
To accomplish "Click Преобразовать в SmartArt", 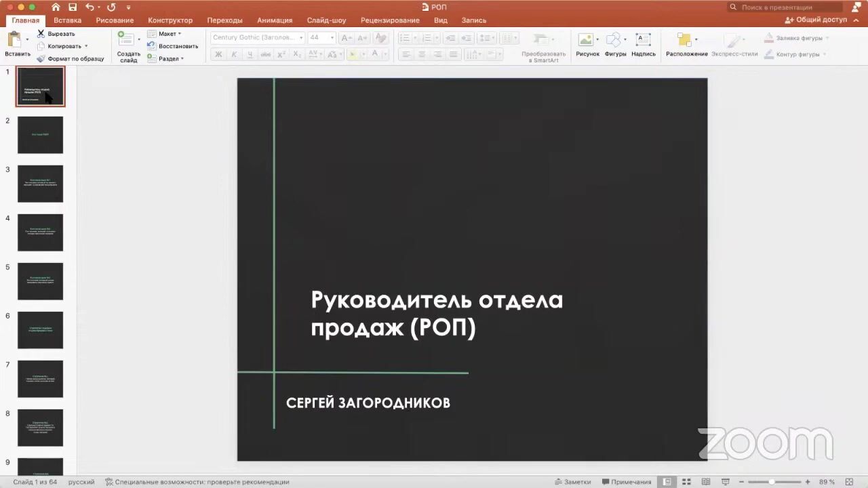I will pyautogui.click(x=543, y=47).
